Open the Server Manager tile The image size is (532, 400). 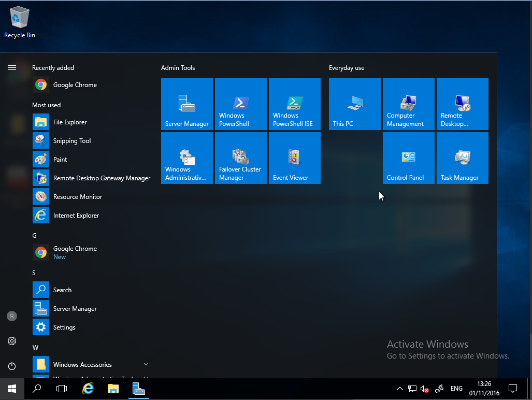point(187,104)
